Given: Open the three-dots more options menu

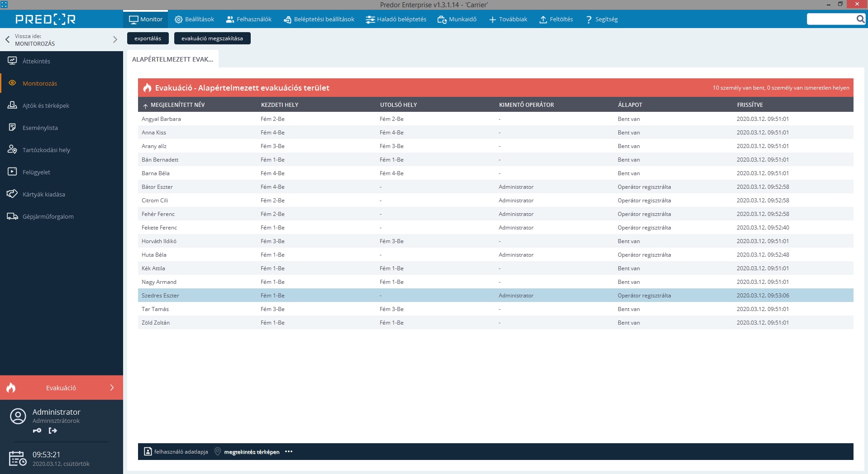Looking at the screenshot, I should coord(289,451).
